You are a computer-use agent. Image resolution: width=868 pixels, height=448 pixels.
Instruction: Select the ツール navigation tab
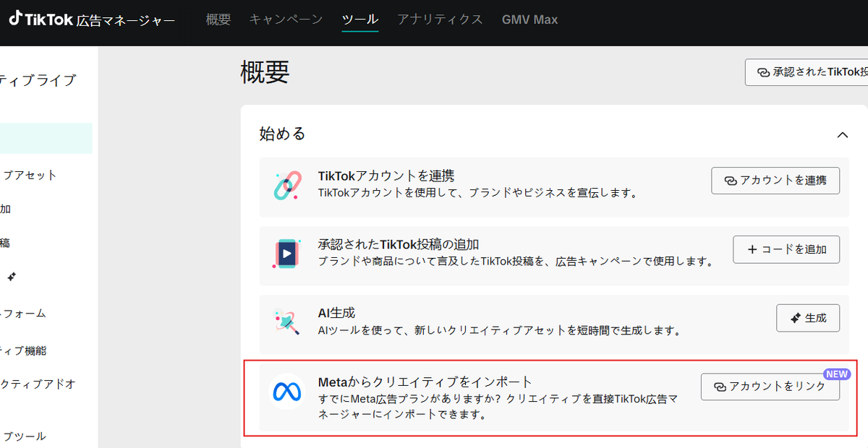coord(360,20)
